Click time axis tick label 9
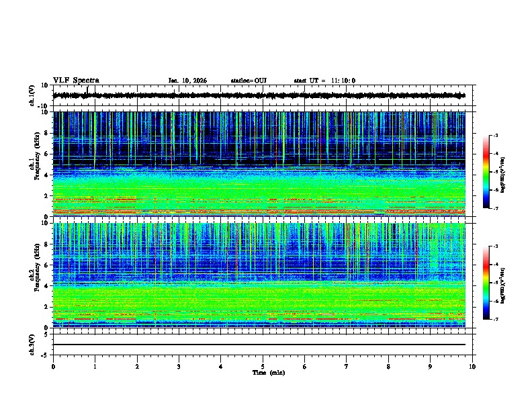Image resolution: width=532 pixels, height=411 pixels. coord(430,367)
